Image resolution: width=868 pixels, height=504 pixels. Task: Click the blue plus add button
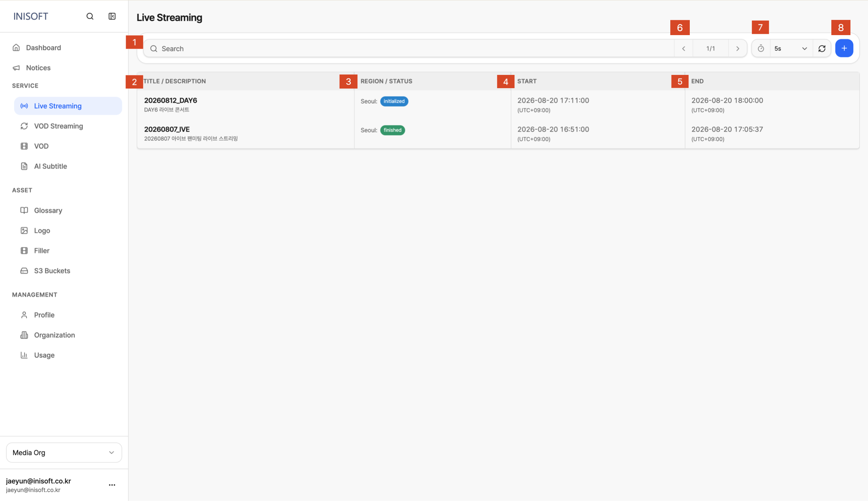click(844, 48)
